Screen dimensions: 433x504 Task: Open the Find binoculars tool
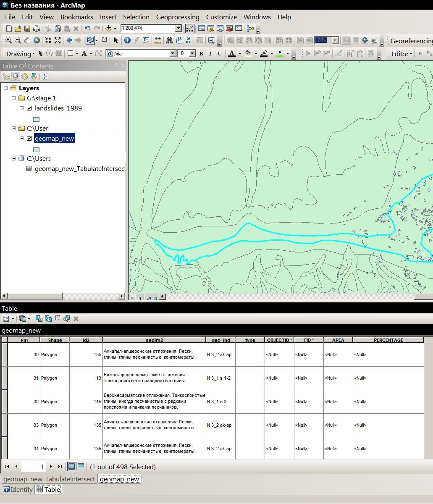169,41
